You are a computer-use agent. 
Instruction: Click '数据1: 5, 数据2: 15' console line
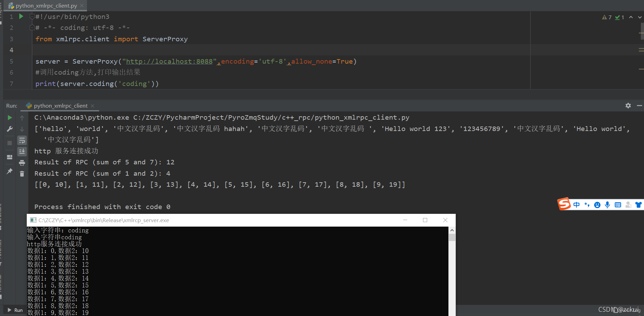(58, 285)
